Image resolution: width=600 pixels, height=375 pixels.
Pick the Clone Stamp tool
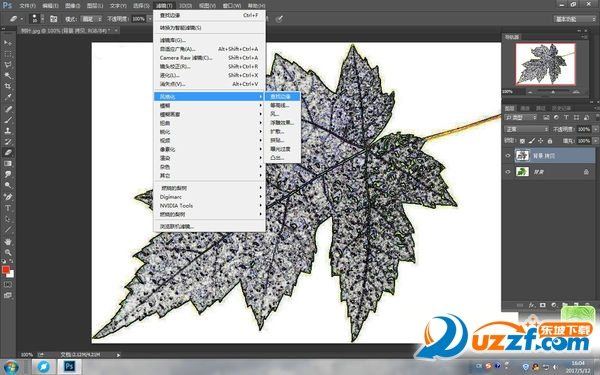click(8, 131)
